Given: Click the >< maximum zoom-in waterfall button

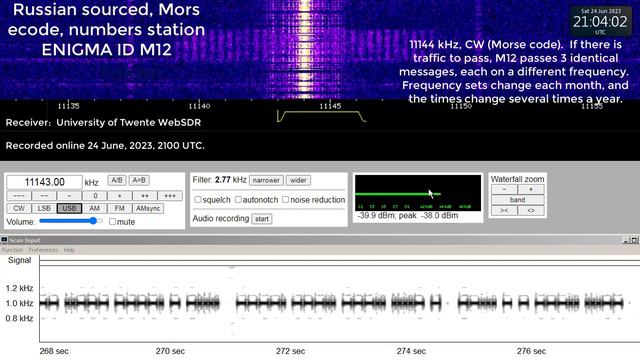Looking at the screenshot, I should pos(504,210).
